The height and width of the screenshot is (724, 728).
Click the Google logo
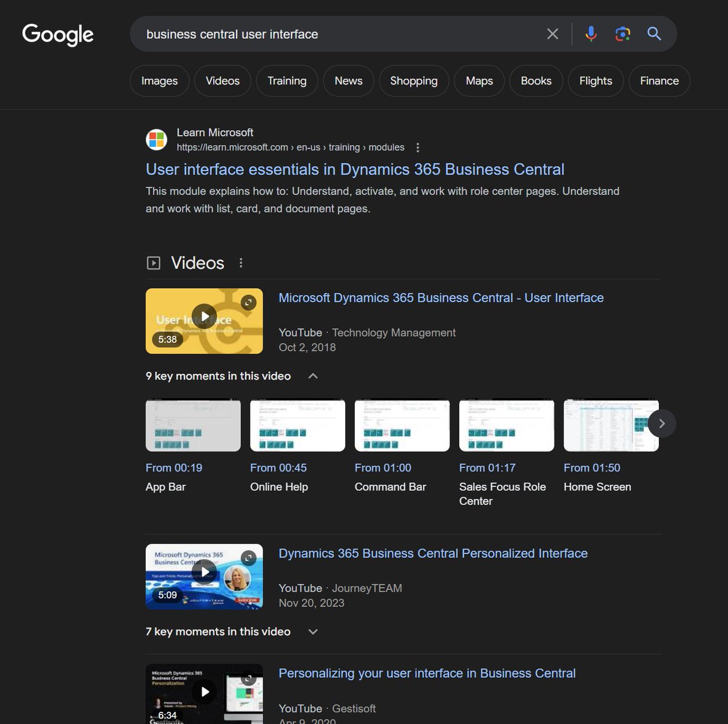click(58, 35)
